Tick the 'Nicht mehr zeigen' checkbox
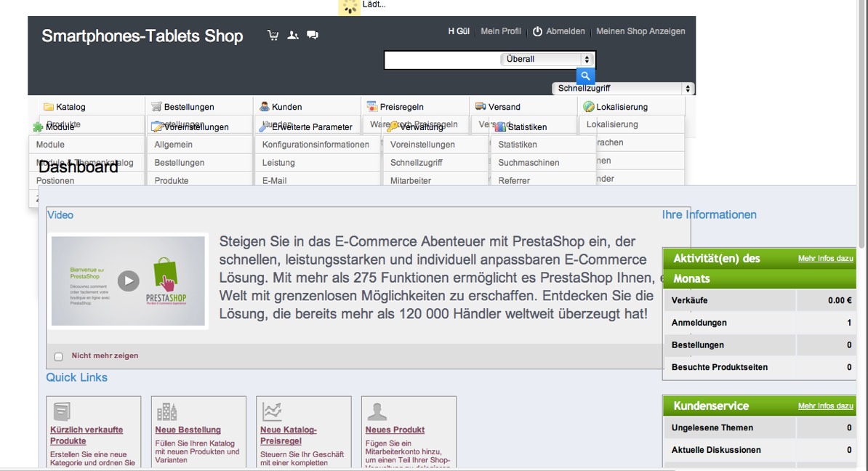 pyautogui.click(x=59, y=356)
